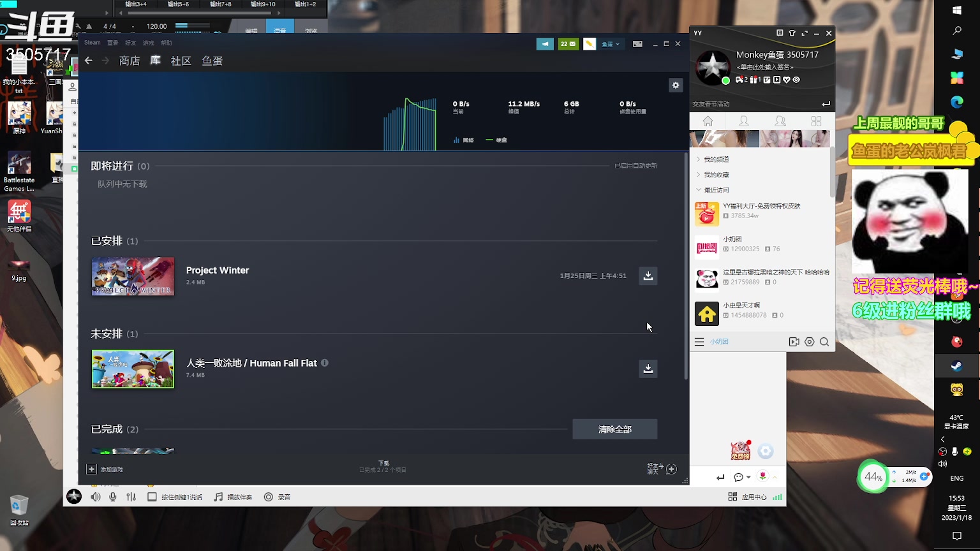Click 已启用自动更新 text
This screenshot has height=551, width=980.
pos(635,166)
